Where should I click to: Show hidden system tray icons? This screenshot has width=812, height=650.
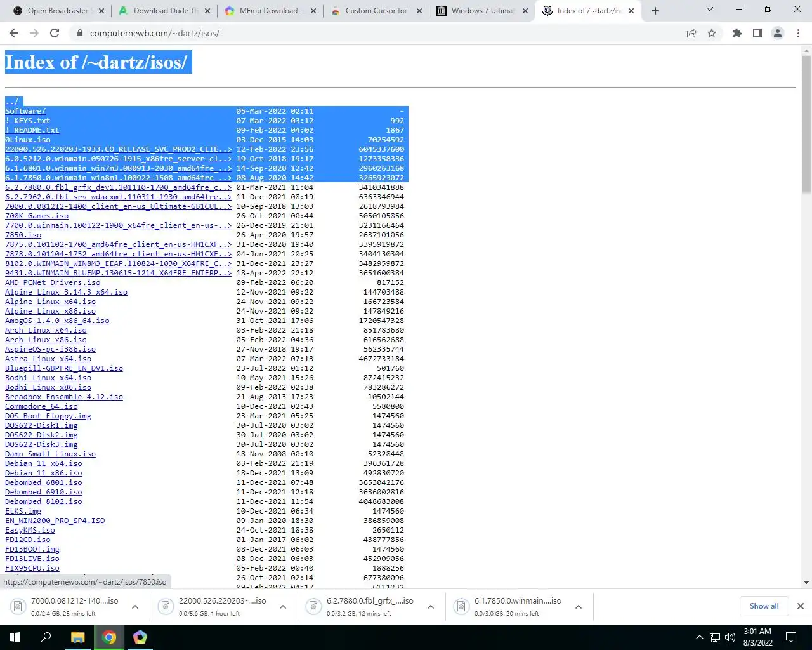pos(700,637)
